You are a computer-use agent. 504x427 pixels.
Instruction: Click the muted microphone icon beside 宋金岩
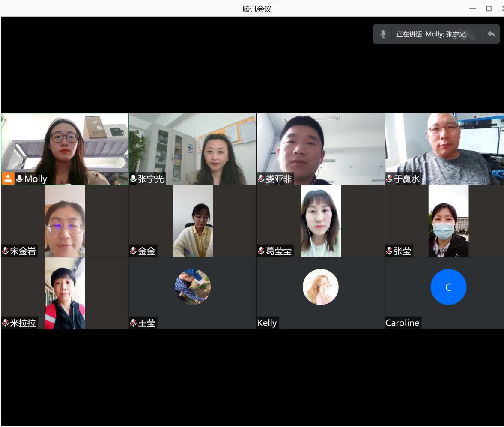click(6, 251)
